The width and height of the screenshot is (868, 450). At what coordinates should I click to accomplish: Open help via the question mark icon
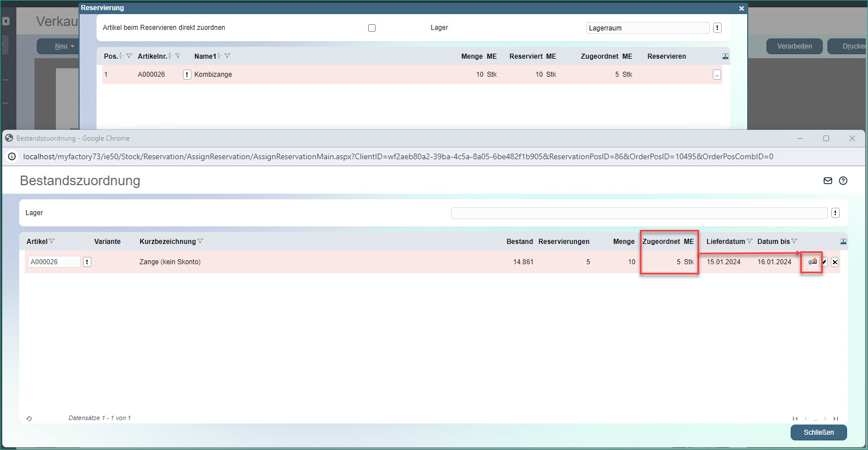(843, 181)
